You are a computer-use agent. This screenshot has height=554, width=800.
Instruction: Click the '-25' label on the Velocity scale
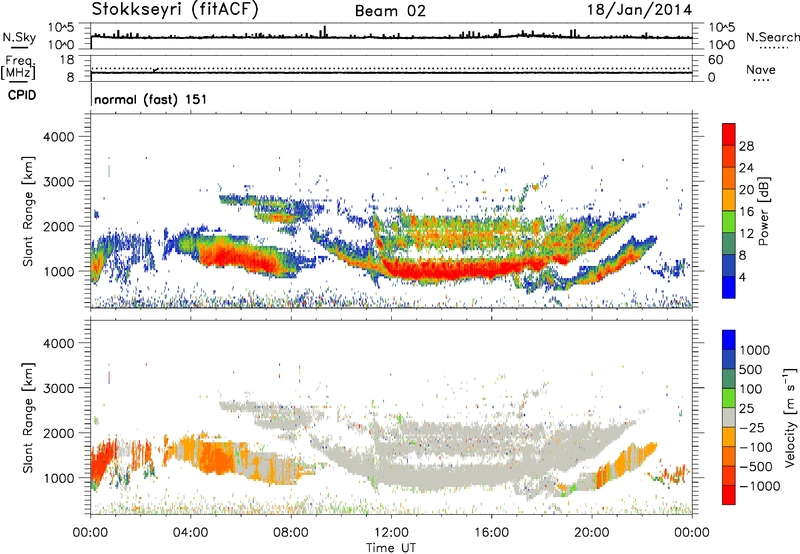pos(752,427)
